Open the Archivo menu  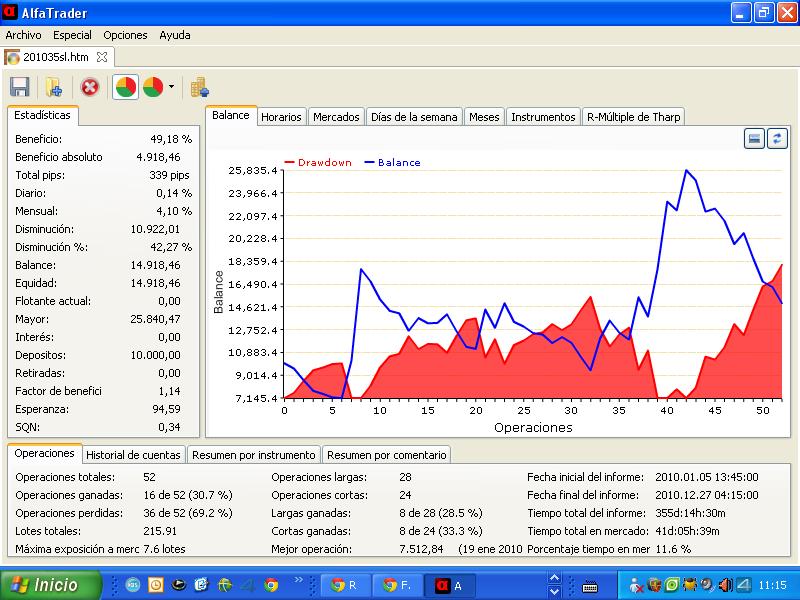pyautogui.click(x=24, y=35)
